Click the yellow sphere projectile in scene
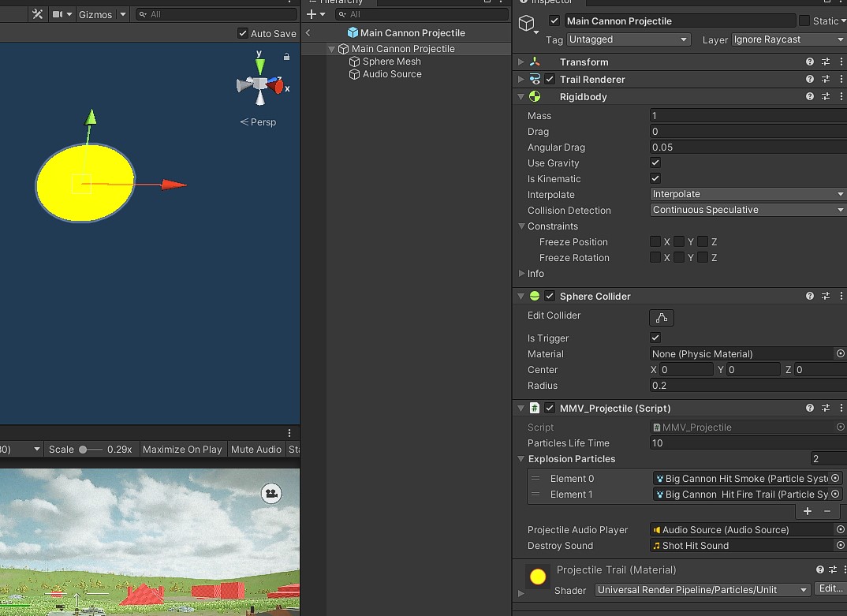Image resolution: width=847 pixels, height=616 pixels. (85, 182)
